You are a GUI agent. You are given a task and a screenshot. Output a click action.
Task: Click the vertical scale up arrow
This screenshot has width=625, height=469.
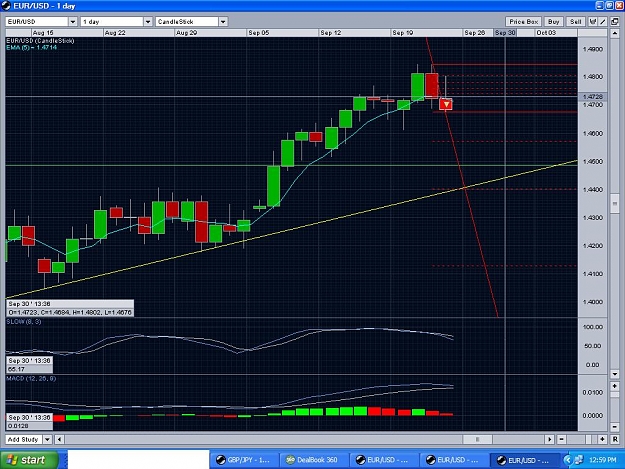click(x=614, y=33)
